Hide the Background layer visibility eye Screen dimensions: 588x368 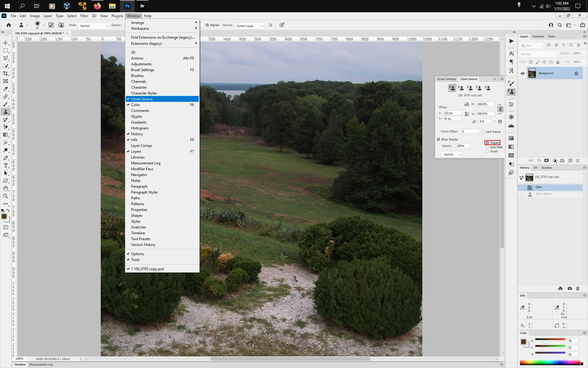point(522,73)
